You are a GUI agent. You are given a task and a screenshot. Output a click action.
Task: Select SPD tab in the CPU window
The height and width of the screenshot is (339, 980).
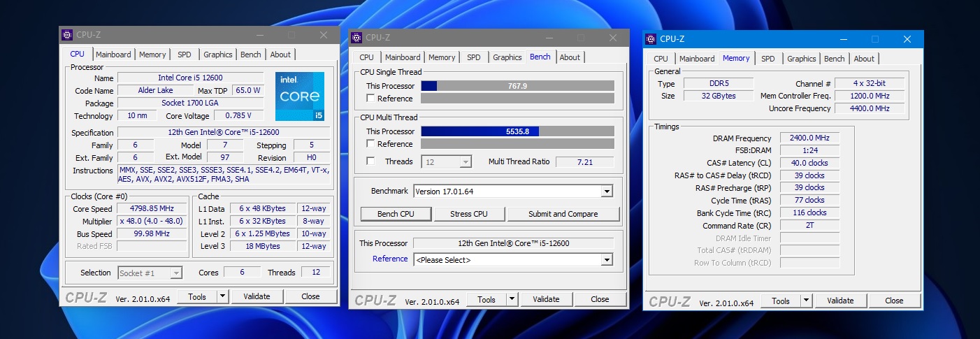coord(185,55)
